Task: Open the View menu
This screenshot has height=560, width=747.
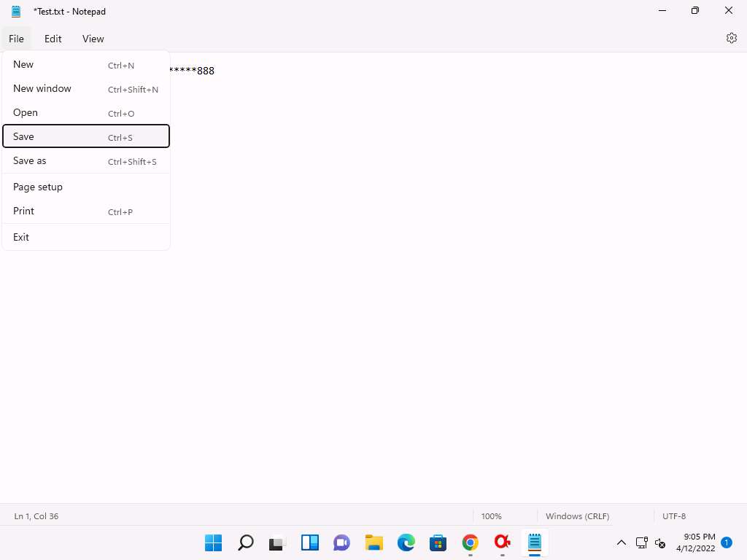Action: click(x=93, y=39)
